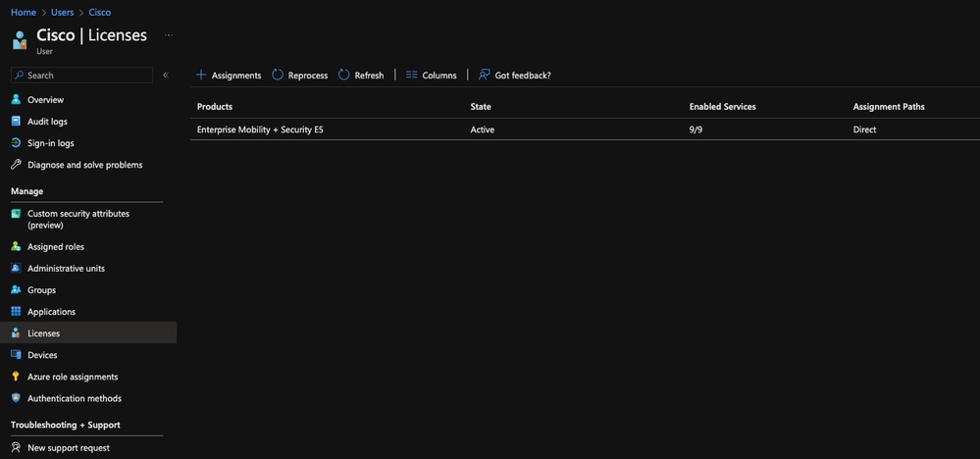Click the Sign-in logs icon
Screen dimensions: 980x459
(16, 143)
